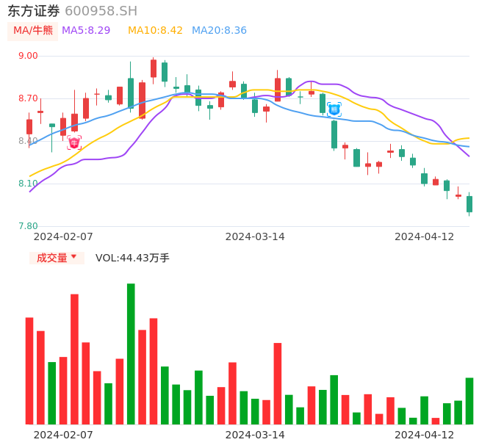Select the rightmost green volume bar
Screen dimensions: 504x445
click(469, 401)
